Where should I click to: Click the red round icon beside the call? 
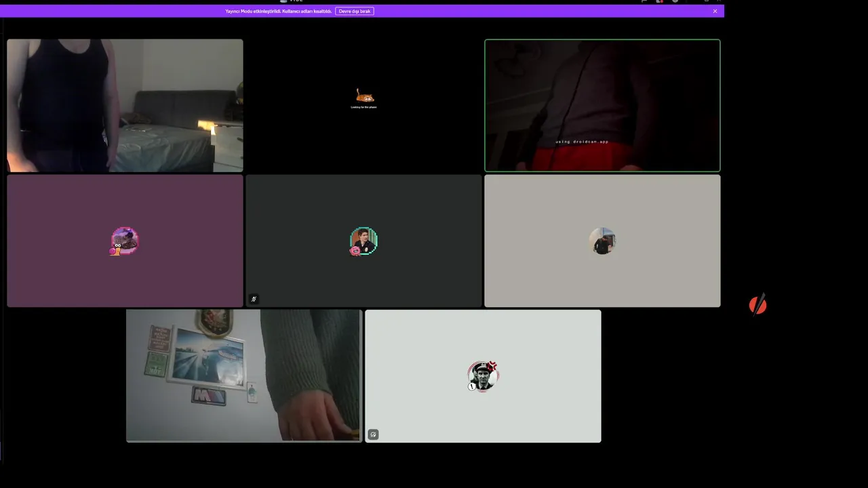point(757,306)
